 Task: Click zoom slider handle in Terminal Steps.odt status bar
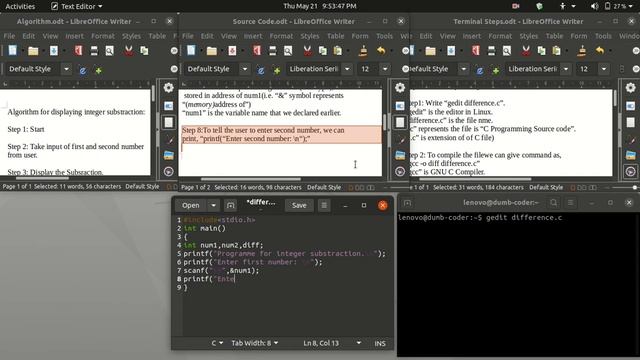[x=635, y=188]
